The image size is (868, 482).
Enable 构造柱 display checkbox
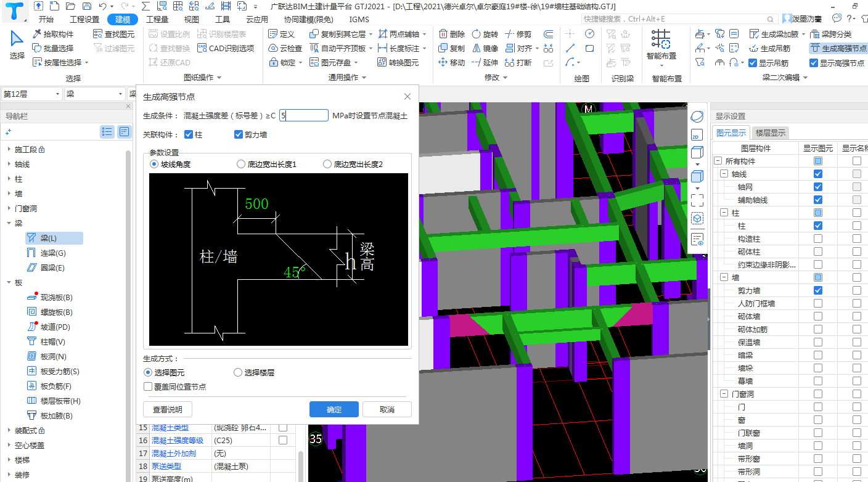pyautogui.click(x=817, y=239)
